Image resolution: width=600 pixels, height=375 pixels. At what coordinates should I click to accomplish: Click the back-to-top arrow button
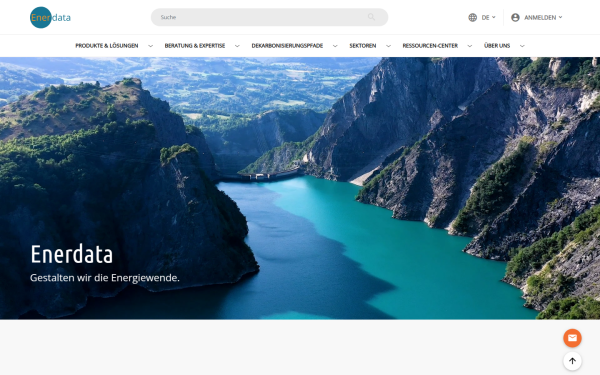coord(572,361)
